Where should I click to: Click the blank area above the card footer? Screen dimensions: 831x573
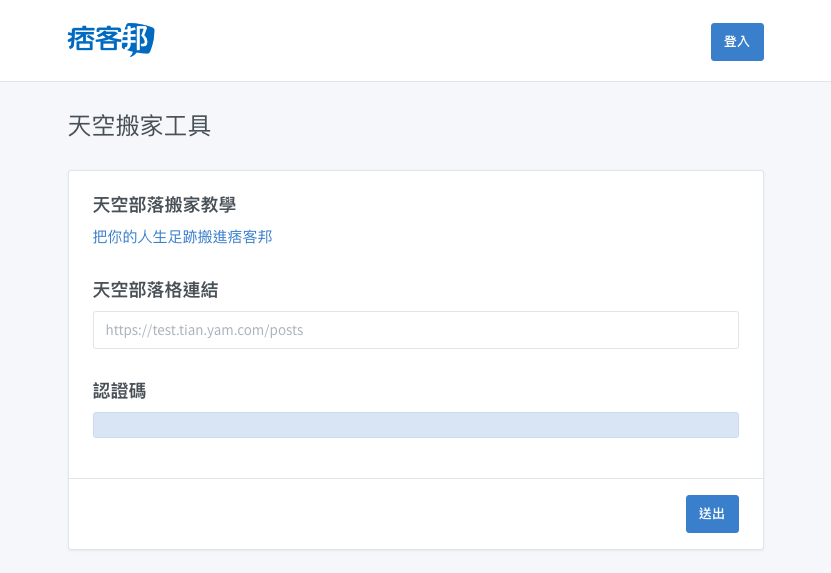(x=415, y=458)
